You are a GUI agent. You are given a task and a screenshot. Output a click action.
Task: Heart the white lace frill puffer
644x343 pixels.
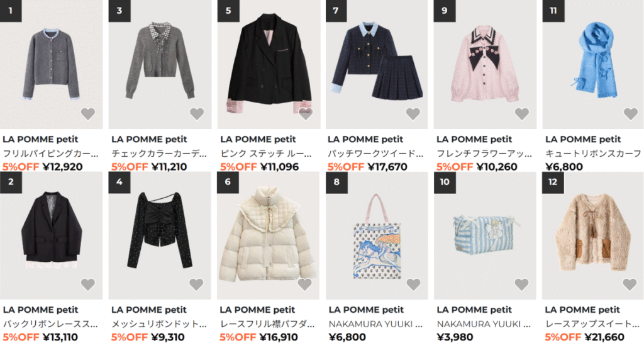point(305,284)
